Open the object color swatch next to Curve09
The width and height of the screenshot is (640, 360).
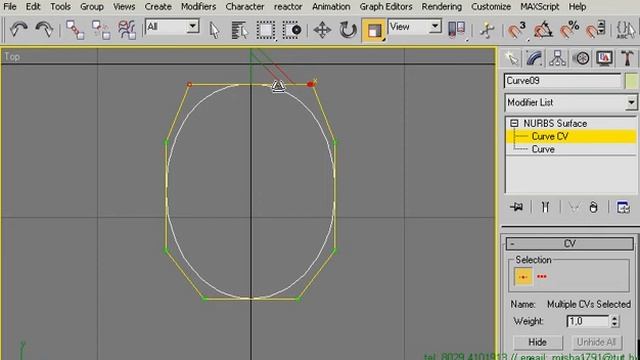[631, 81]
